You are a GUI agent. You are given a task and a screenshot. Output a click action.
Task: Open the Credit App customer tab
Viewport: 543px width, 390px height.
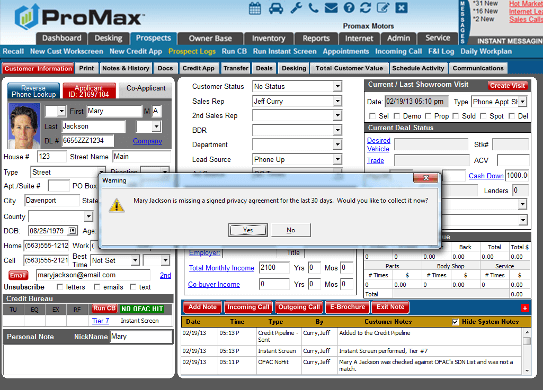[198, 68]
